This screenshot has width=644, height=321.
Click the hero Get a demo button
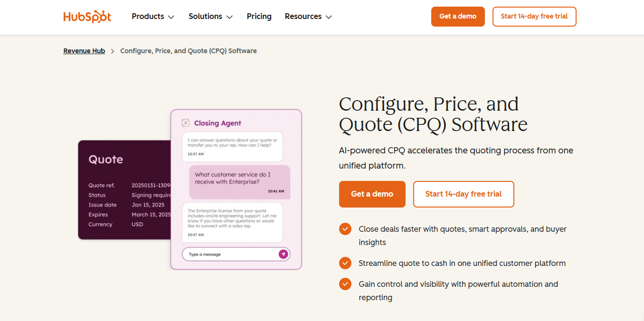click(x=372, y=194)
